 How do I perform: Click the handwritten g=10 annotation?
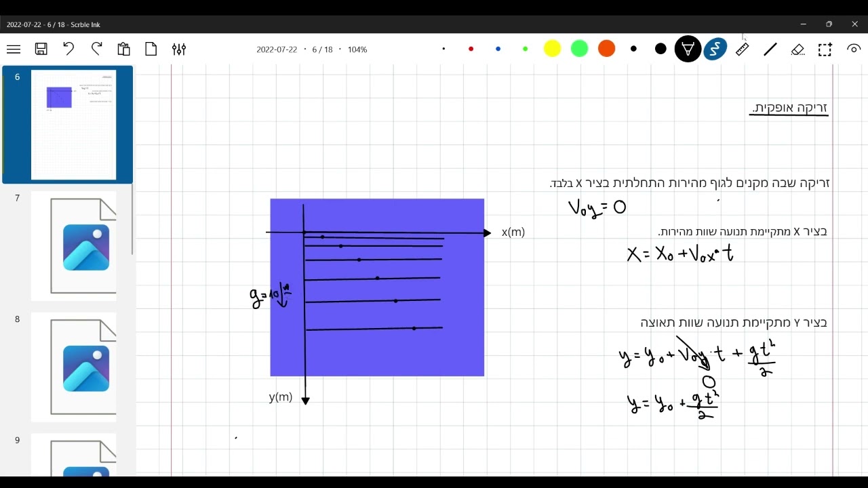270,296
